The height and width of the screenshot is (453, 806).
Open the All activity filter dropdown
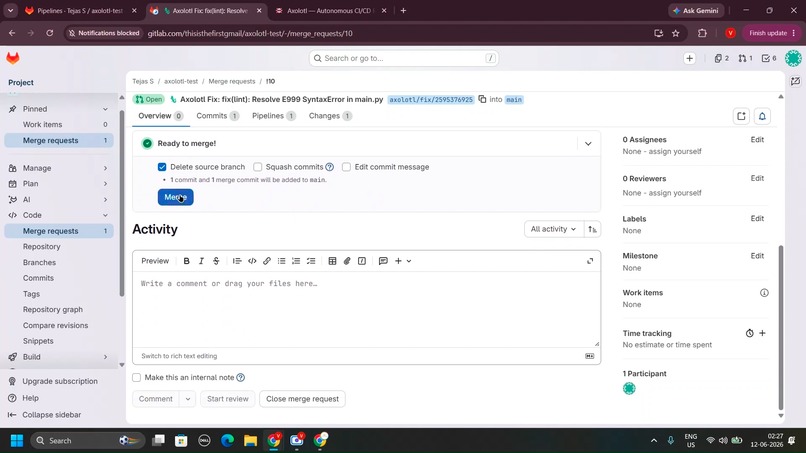553,229
